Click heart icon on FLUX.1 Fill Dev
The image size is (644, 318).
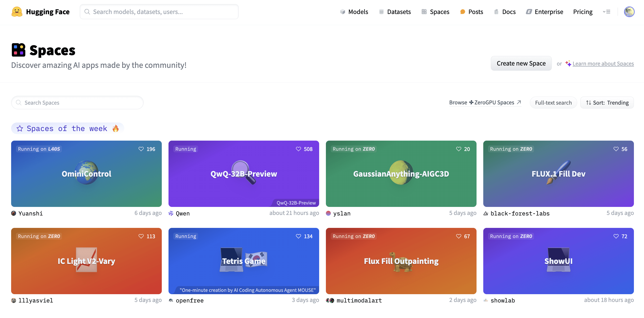tap(616, 149)
